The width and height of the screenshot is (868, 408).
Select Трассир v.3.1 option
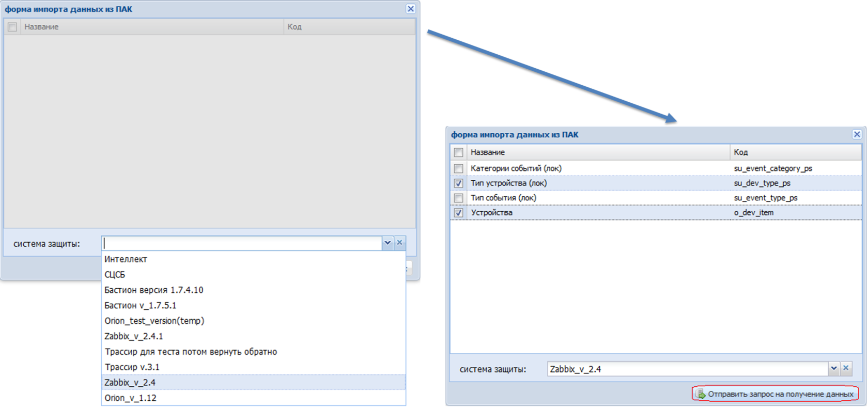253,367
